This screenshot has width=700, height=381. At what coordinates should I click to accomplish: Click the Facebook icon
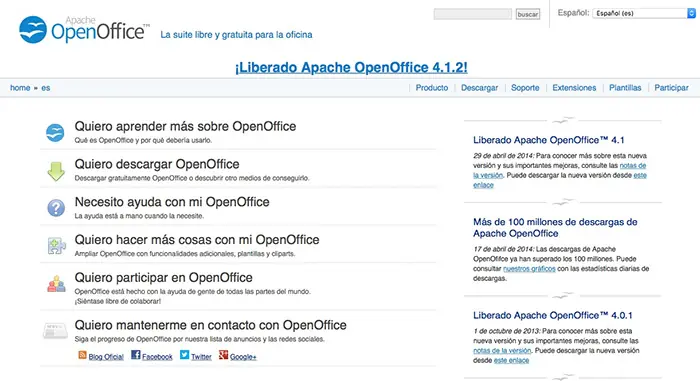[136, 355]
